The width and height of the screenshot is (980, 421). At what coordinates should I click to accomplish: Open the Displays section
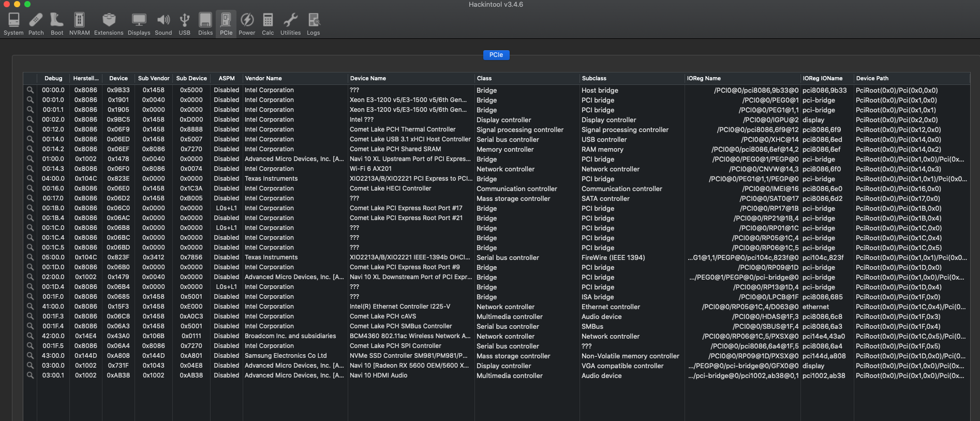pos(139,24)
